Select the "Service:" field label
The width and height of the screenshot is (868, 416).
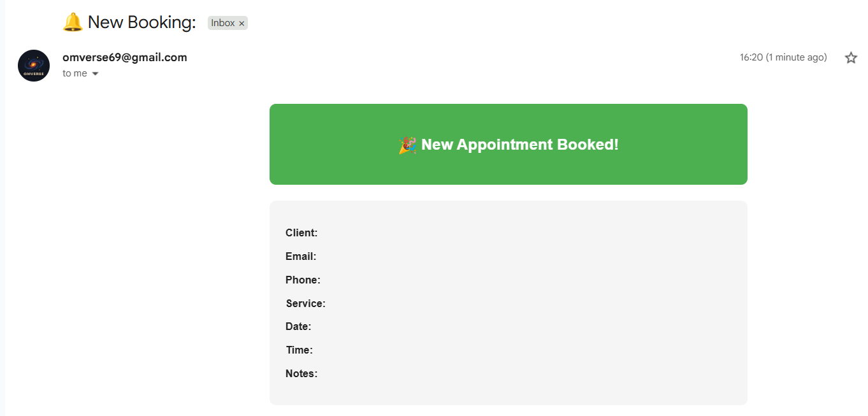[305, 304]
